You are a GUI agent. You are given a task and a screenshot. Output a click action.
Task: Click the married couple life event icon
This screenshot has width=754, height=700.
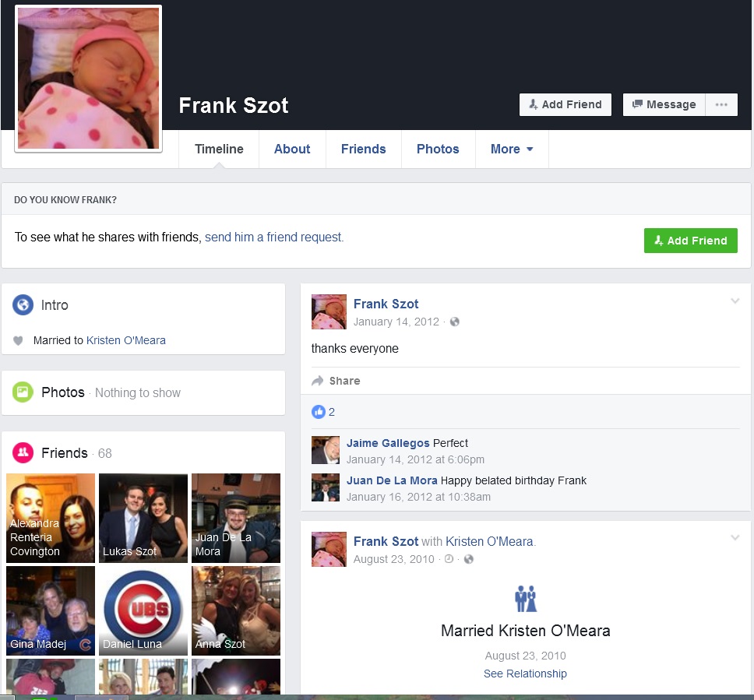526,599
